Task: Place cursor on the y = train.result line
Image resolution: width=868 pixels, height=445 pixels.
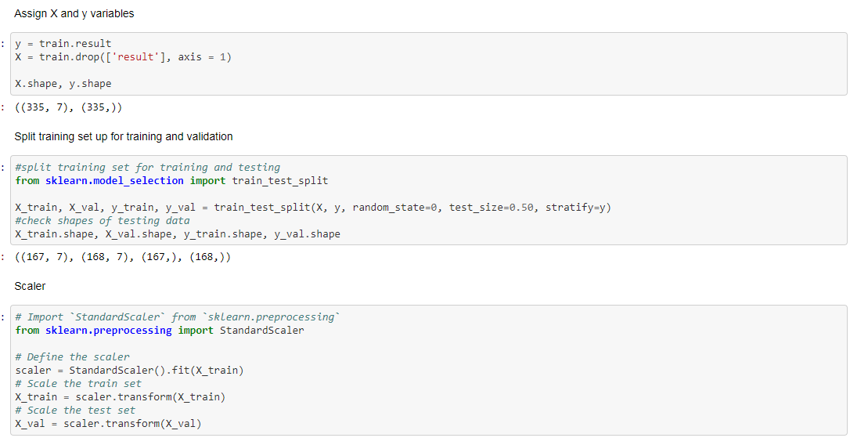Action: coord(63,44)
